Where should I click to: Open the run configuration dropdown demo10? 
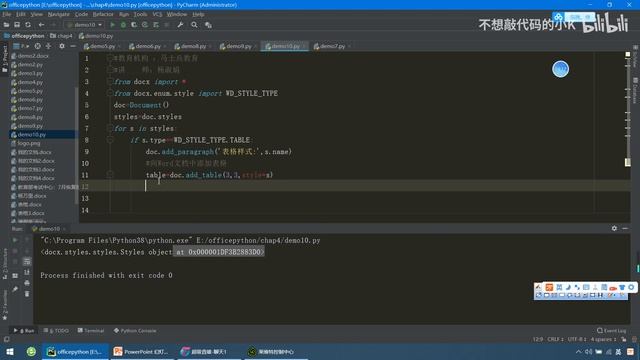point(85,25)
